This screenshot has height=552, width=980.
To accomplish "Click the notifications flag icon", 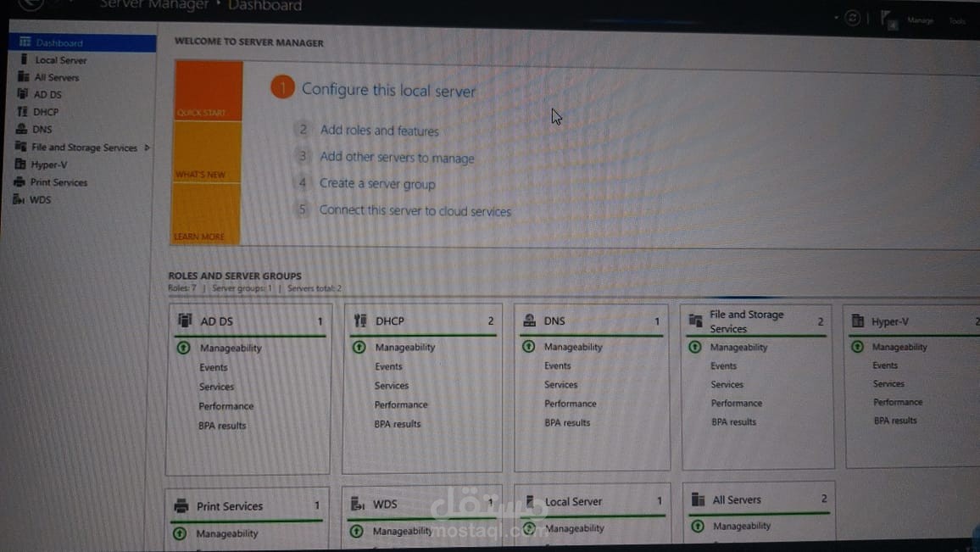I will coord(888,20).
